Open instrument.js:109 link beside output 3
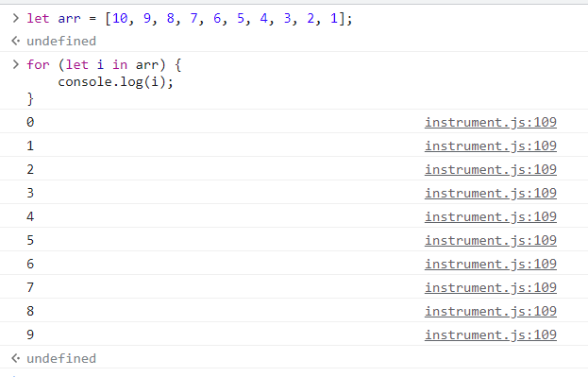This screenshot has height=377, width=588. coord(491,194)
